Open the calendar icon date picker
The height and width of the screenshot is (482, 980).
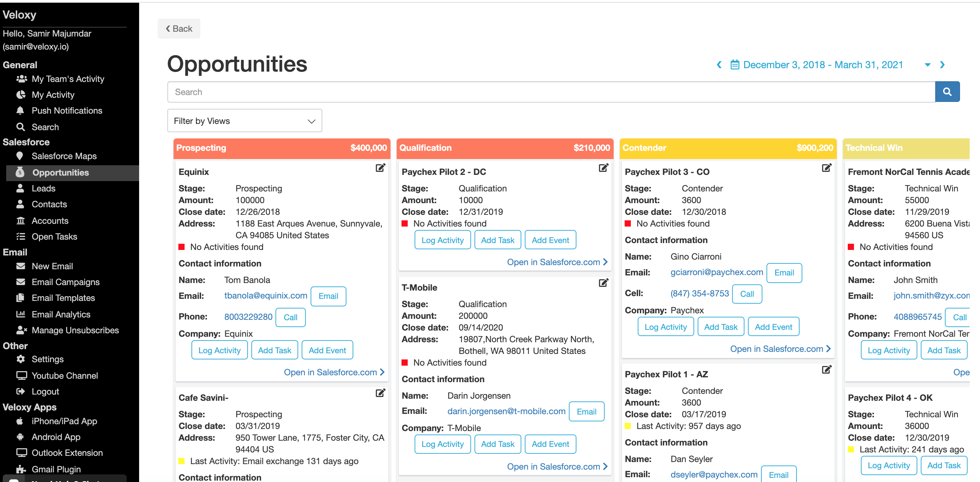[x=734, y=65]
